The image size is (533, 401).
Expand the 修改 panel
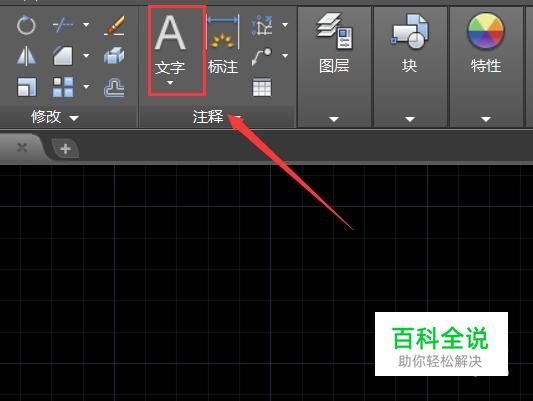pyautogui.click(x=54, y=117)
